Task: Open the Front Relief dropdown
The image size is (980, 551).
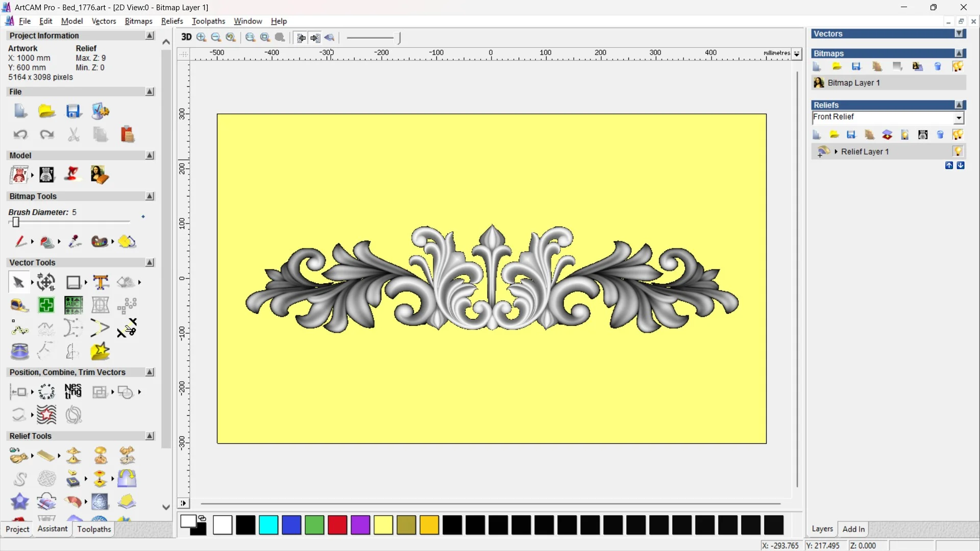Action: coord(959,118)
